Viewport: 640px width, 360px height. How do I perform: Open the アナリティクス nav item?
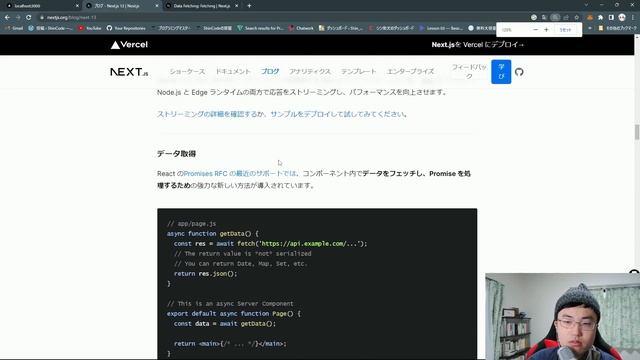310,71
